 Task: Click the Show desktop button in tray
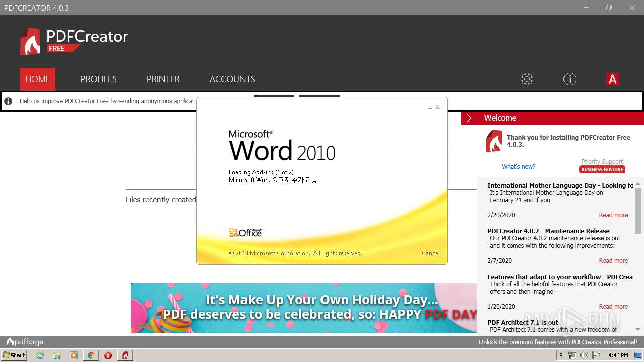637,355
